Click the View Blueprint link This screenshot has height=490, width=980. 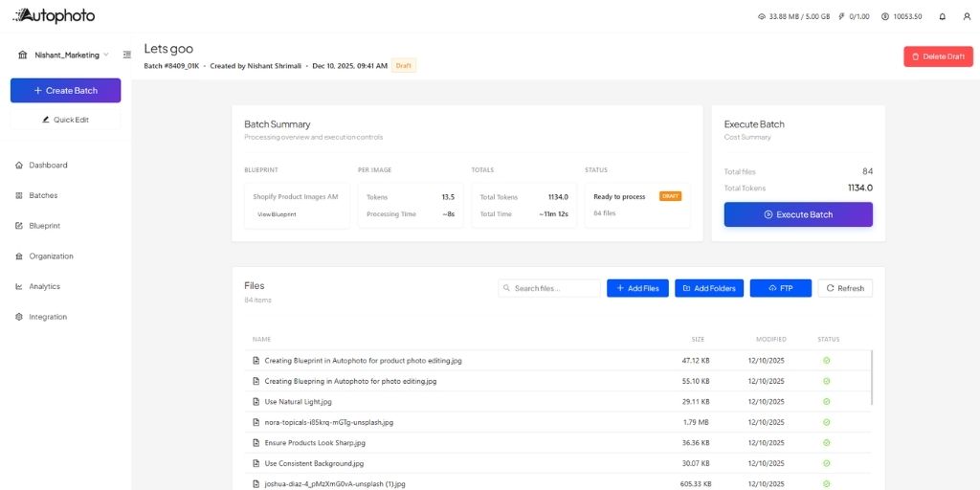(x=277, y=214)
